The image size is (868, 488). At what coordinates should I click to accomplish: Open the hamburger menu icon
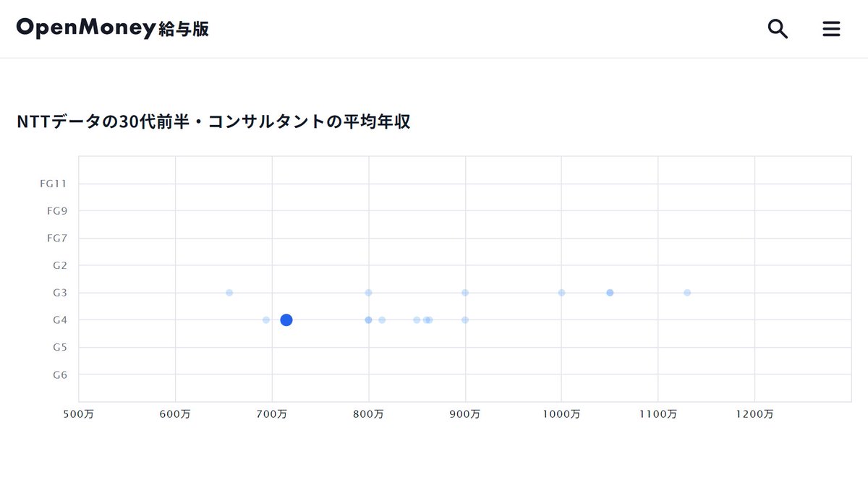[x=832, y=29]
